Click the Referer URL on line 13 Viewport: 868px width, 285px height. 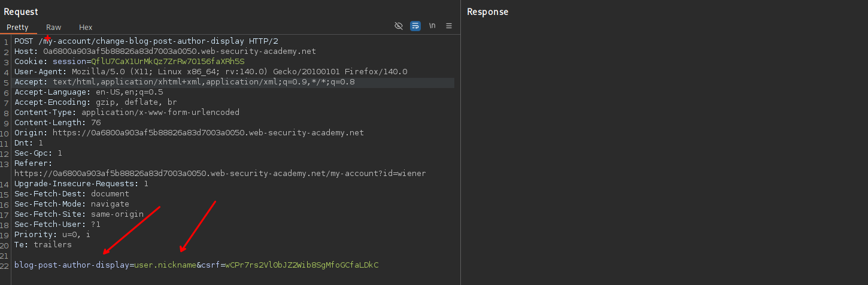(x=220, y=174)
